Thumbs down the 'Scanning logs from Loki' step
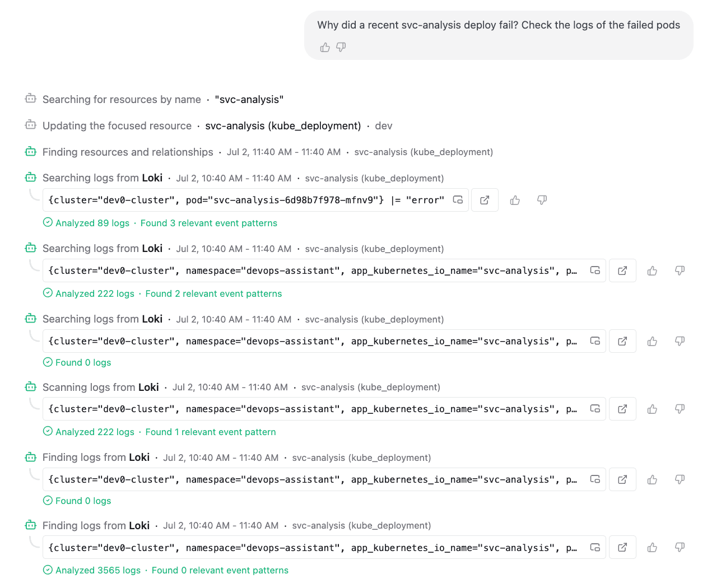This screenshot has height=588, width=707. (x=680, y=409)
